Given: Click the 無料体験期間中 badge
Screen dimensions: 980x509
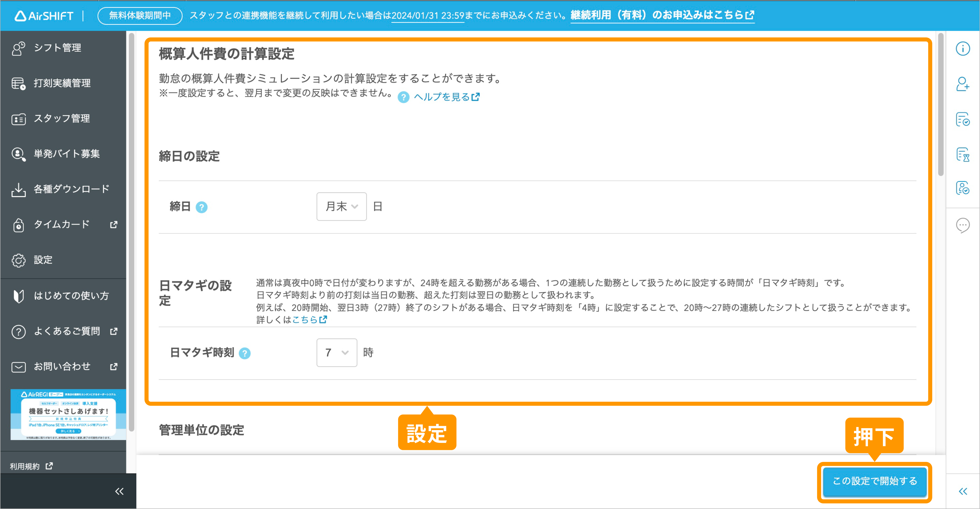Looking at the screenshot, I should coord(140,16).
